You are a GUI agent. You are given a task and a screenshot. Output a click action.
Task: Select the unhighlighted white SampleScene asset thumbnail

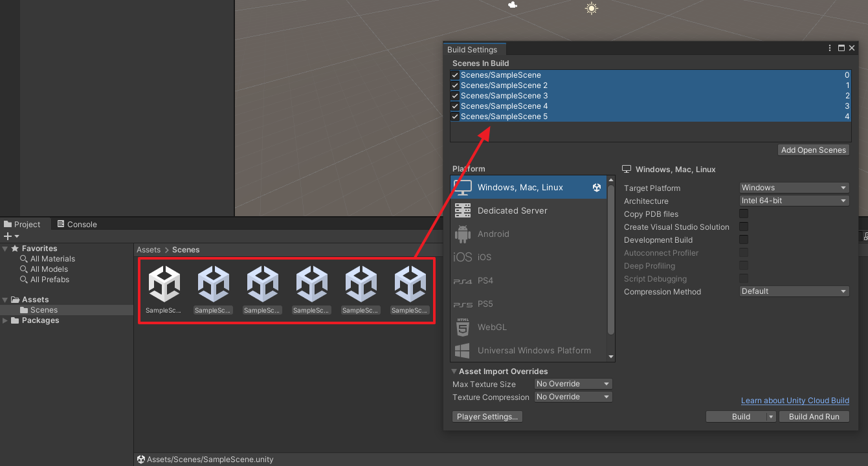pyautogui.click(x=164, y=285)
